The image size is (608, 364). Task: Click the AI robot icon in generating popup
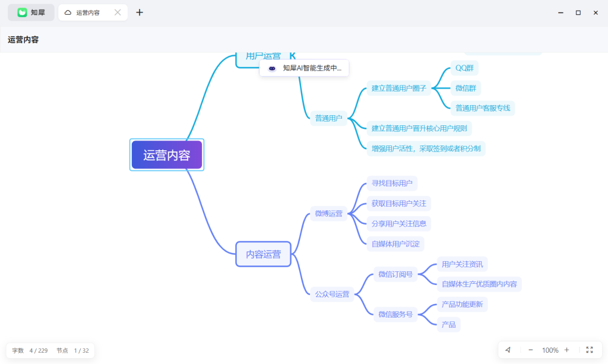272,68
